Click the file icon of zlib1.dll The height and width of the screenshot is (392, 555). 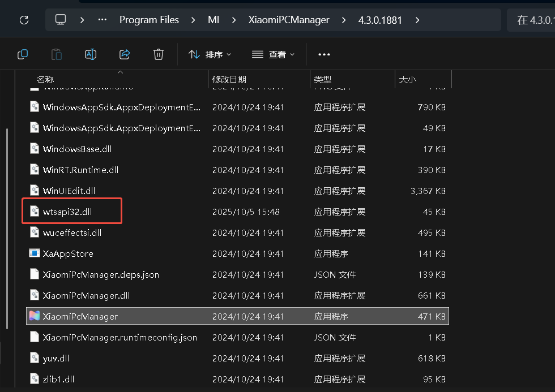(35, 379)
